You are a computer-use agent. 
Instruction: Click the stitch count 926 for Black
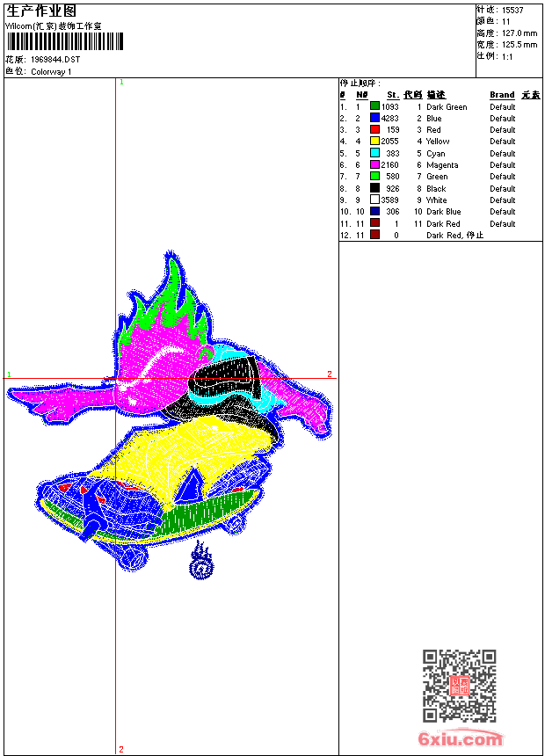(x=393, y=188)
